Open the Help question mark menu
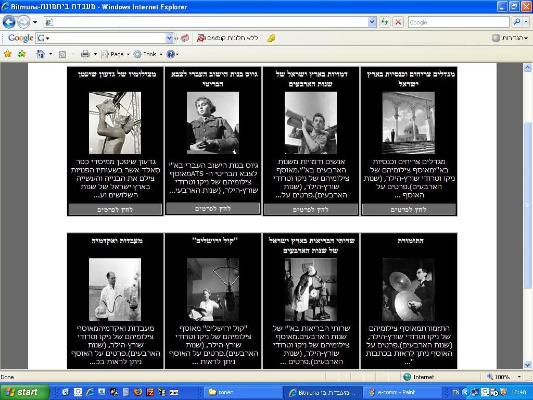The image size is (533, 400). 173,54
